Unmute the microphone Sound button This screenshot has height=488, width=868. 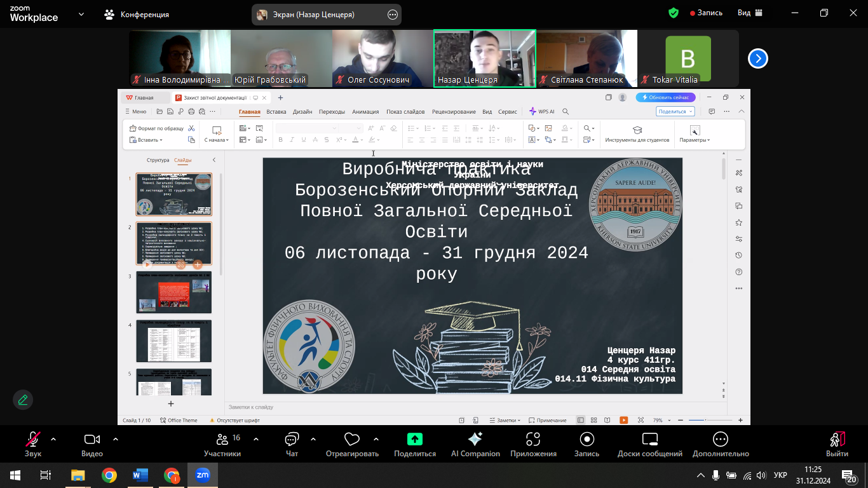click(x=32, y=439)
